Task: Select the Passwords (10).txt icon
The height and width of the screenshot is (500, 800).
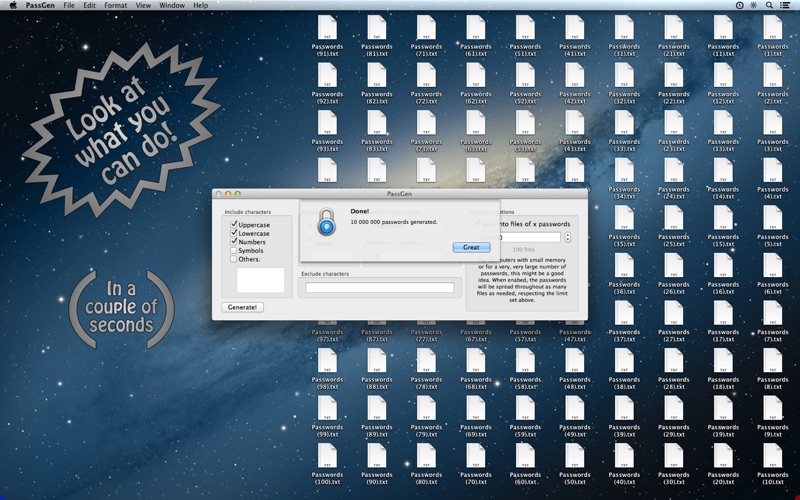Action: click(x=772, y=456)
